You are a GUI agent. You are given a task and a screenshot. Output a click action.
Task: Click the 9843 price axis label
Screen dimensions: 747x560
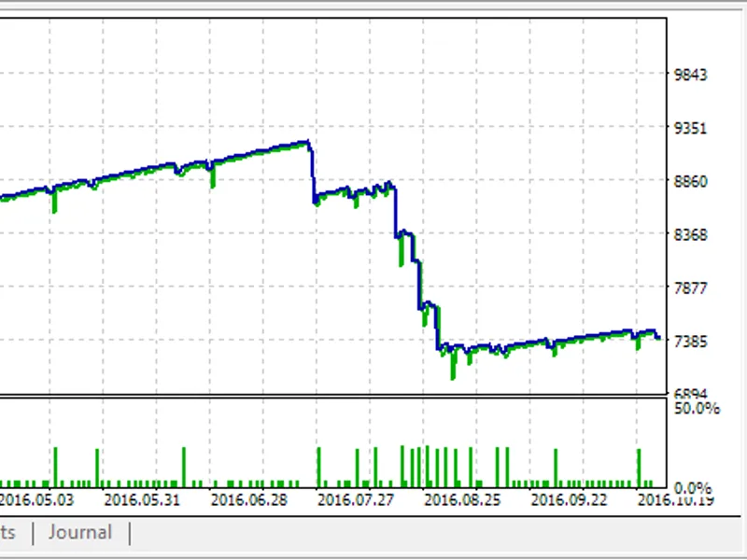[x=690, y=75]
